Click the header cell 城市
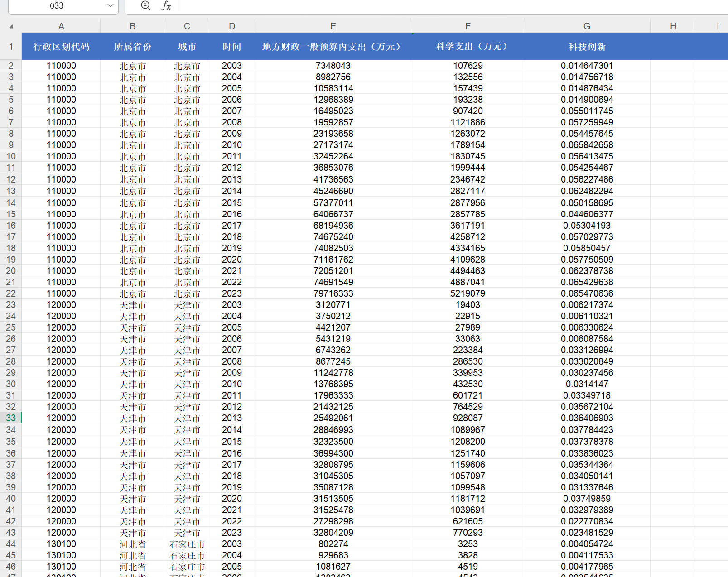Image resolution: width=728 pixels, height=577 pixels. coord(187,46)
